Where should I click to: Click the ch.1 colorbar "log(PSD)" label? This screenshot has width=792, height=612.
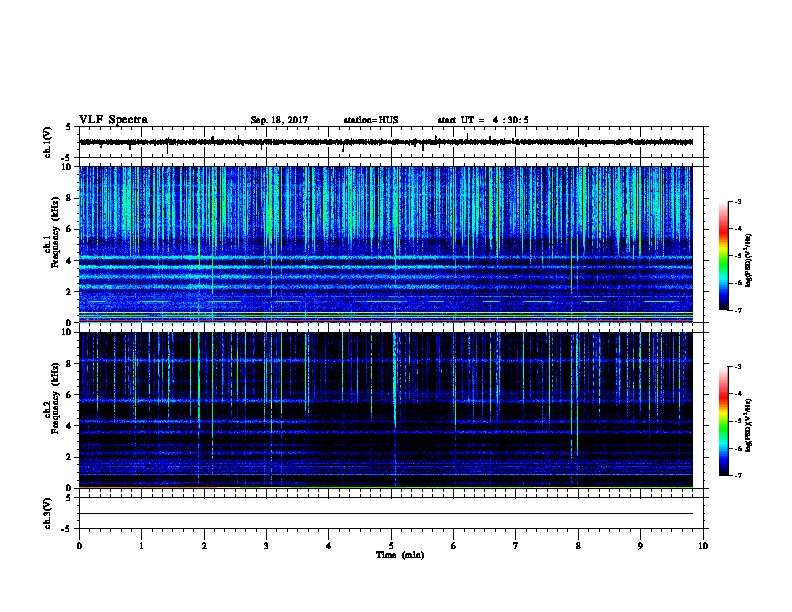748,261
